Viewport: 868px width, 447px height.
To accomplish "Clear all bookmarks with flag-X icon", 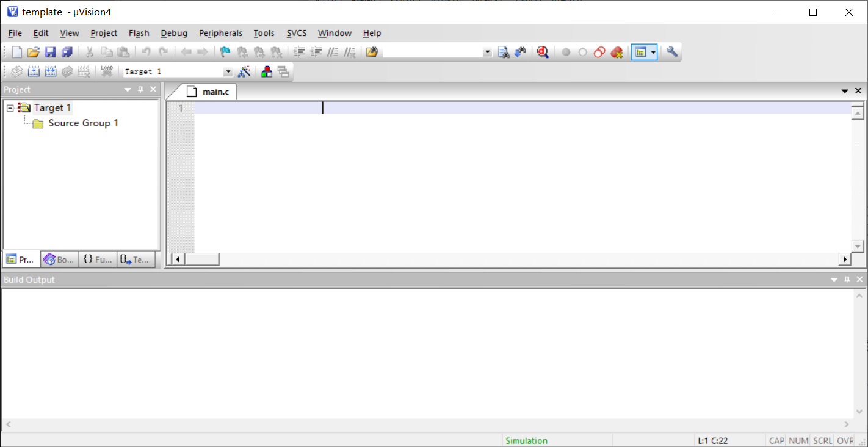I will point(277,53).
